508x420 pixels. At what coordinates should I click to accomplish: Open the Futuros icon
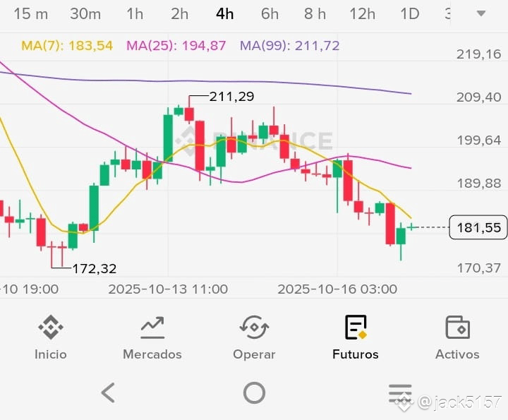tap(356, 328)
